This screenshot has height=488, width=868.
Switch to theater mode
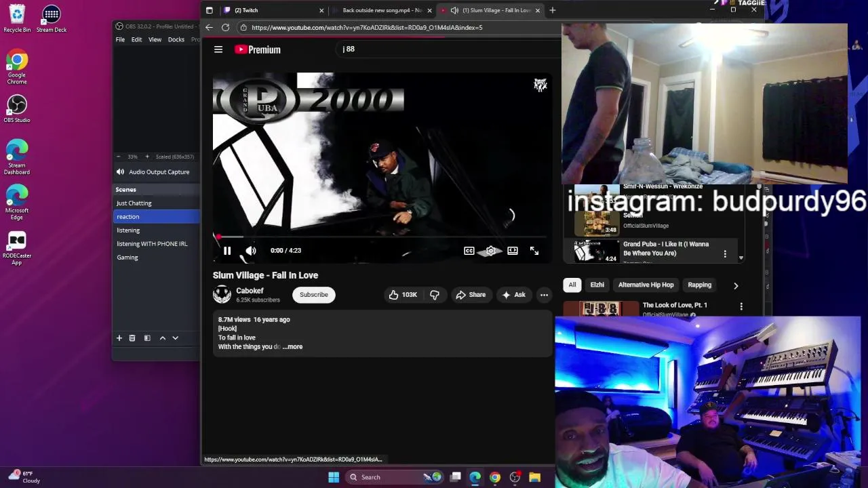513,251
